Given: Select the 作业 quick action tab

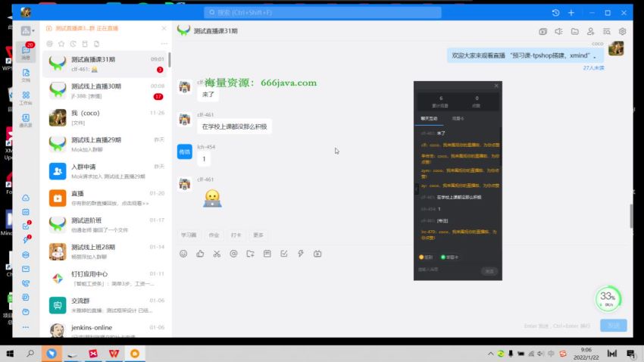Looking at the screenshot, I should tap(214, 236).
